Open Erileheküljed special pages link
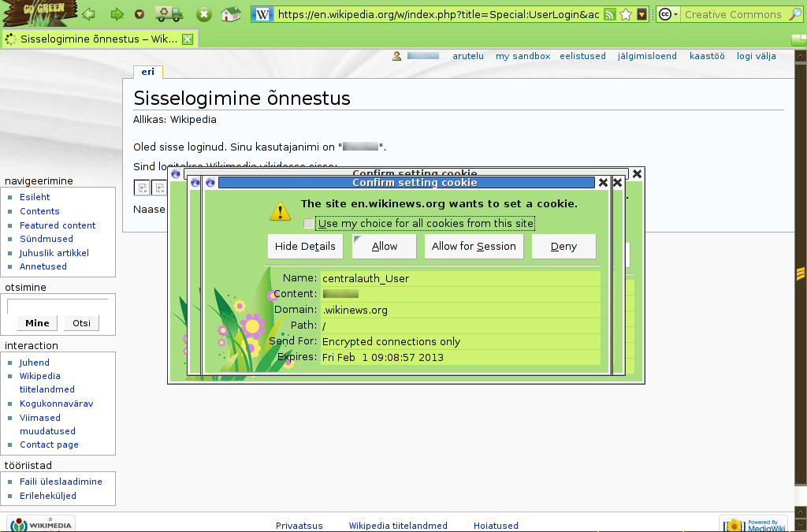Viewport: 807px width, 532px height. click(x=48, y=496)
